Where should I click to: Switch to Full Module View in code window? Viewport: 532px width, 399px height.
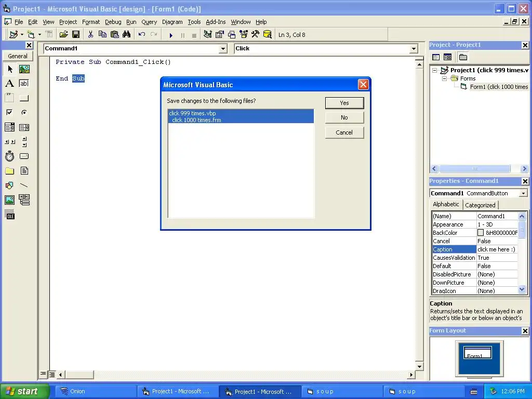coord(51,375)
